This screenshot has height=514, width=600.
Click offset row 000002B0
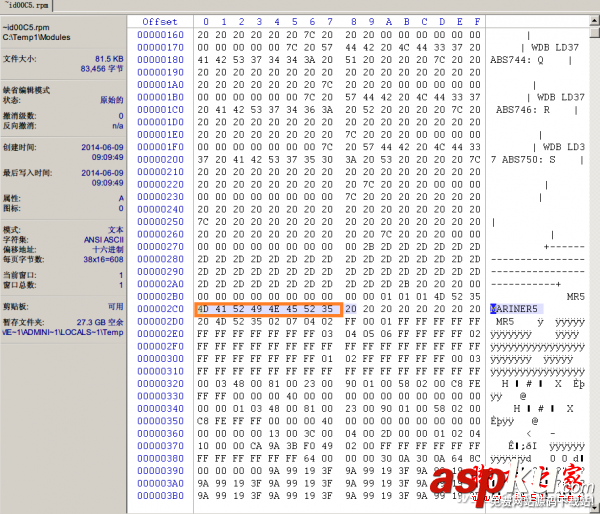tap(160, 296)
